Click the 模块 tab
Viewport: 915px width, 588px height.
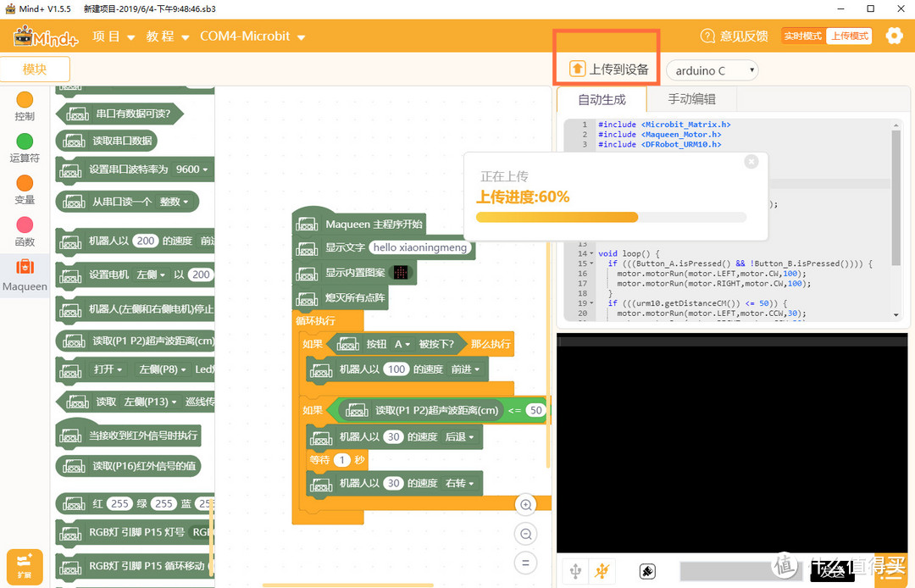[35, 69]
